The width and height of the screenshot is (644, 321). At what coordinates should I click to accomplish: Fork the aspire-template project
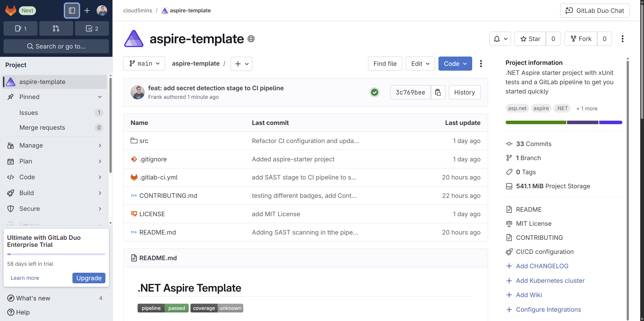coord(581,39)
